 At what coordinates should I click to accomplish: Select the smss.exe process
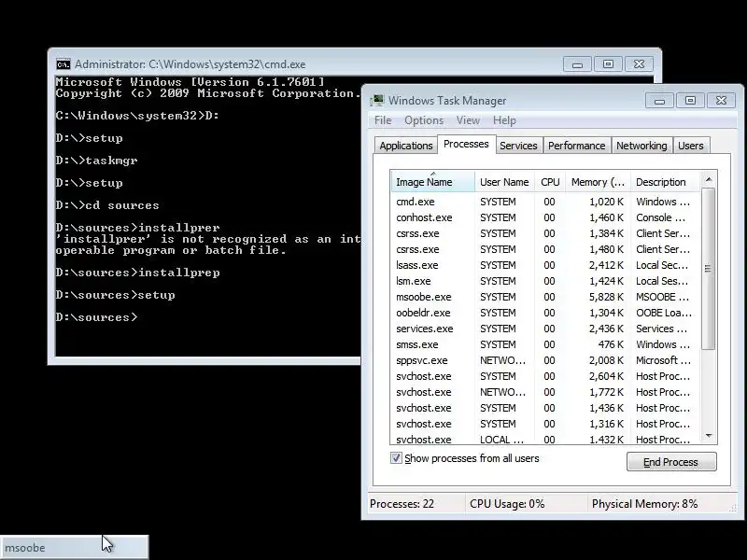pyautogui.click(x=545, y=344)
